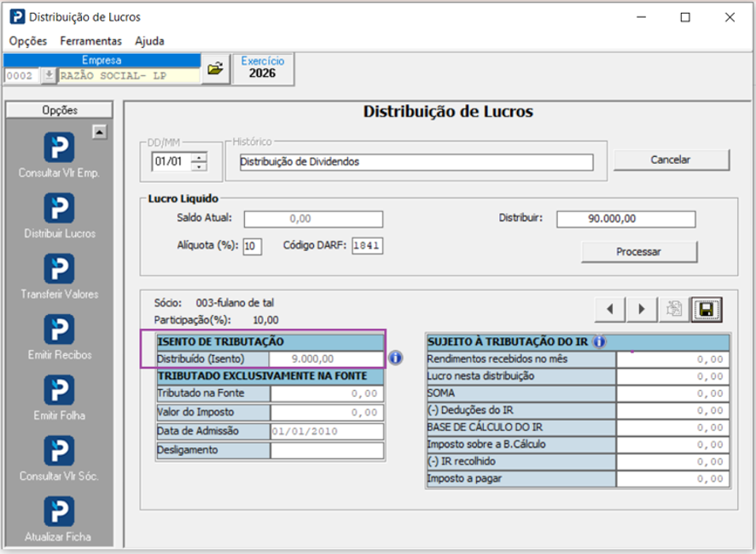Screen dimensions: 756x554
Task: Open the Emitir Recibos sidebar icon
Action: click(x=60, y=329)
